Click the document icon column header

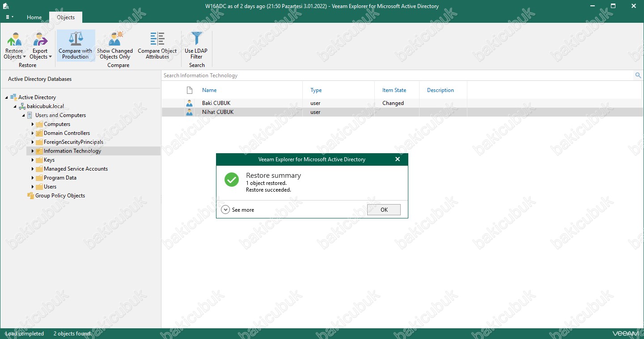coord(189,90)
